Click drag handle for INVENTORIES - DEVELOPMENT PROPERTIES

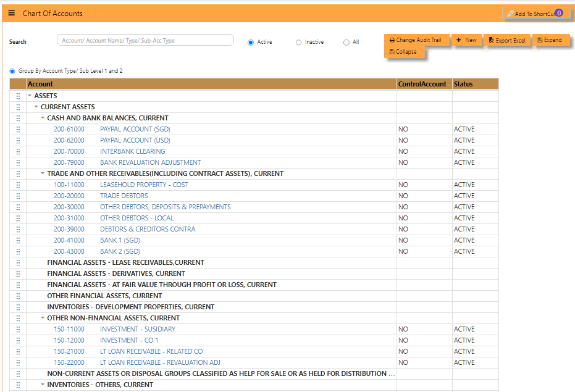[x=18, y=307]
